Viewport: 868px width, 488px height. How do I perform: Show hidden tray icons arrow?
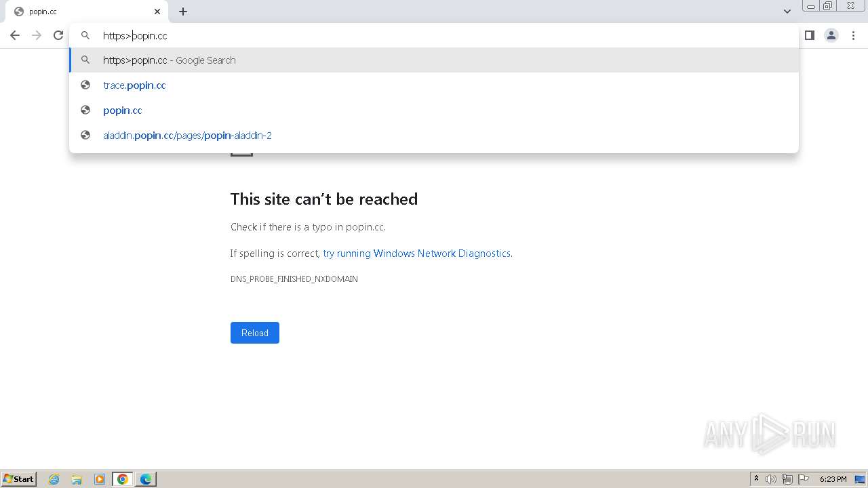tap(756, 479)
